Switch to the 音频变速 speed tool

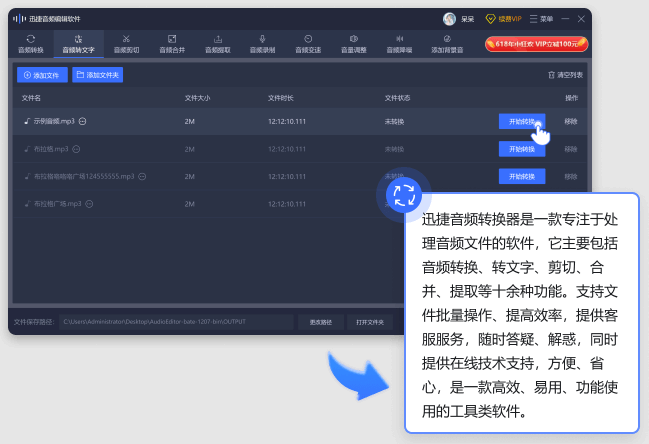coord(308,44)
